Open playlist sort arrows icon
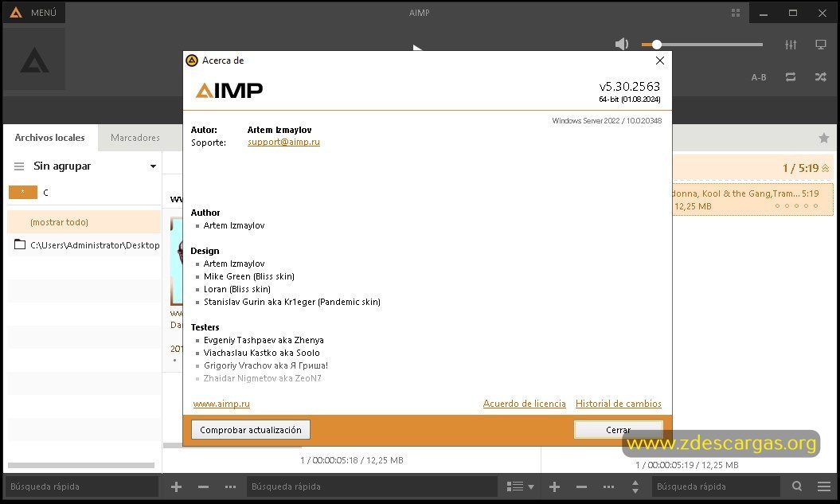The height and width of the screenshot is (504, 840). pyautogui.click(x=635, y=486)
